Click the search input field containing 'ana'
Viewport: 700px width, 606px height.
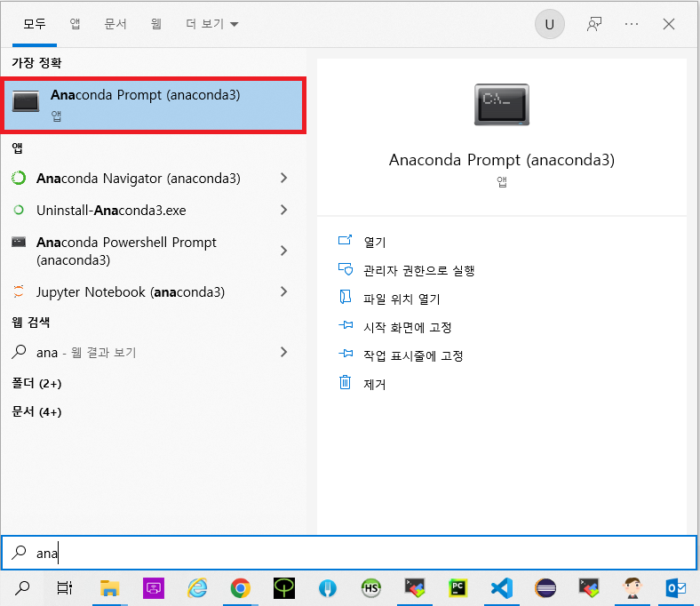(349, 553)
